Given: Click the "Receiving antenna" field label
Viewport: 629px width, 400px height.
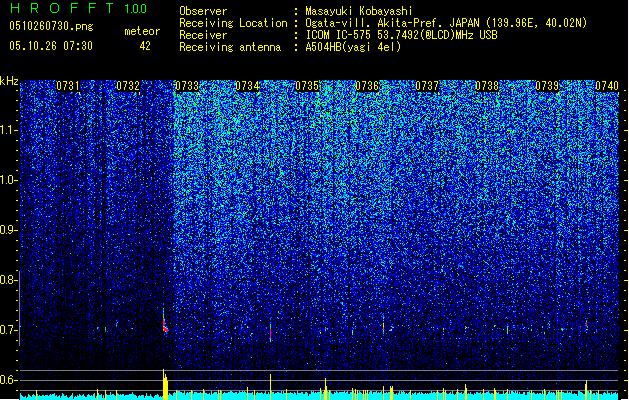Looking at the screenshot, I should [x=230, y=47].
